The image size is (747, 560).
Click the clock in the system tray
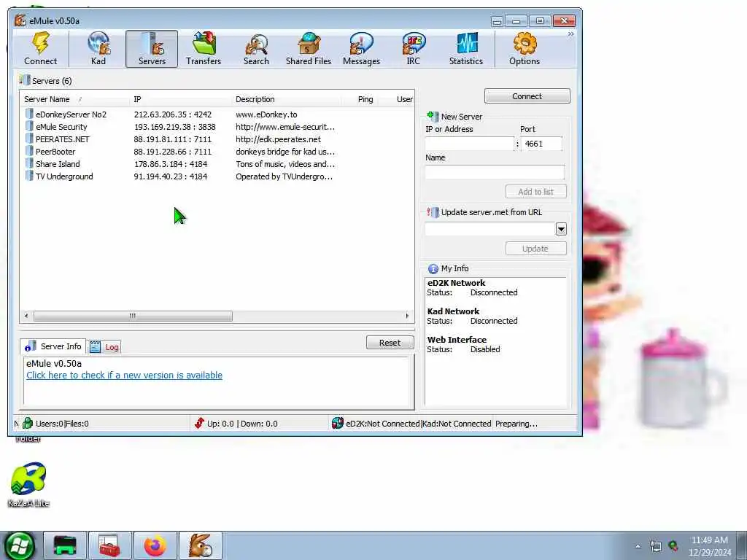(x=709, y=546)
